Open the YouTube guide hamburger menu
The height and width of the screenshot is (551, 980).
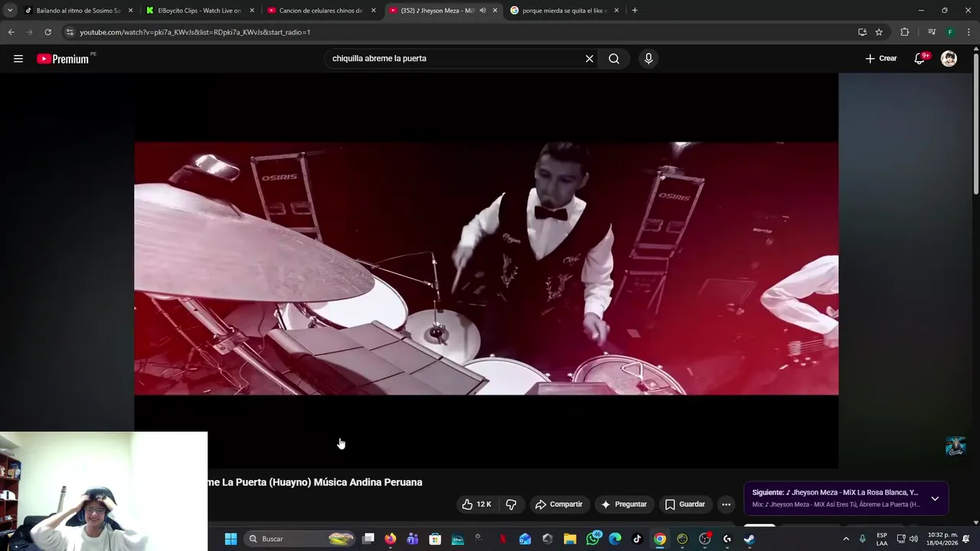[x=18, y=58]
